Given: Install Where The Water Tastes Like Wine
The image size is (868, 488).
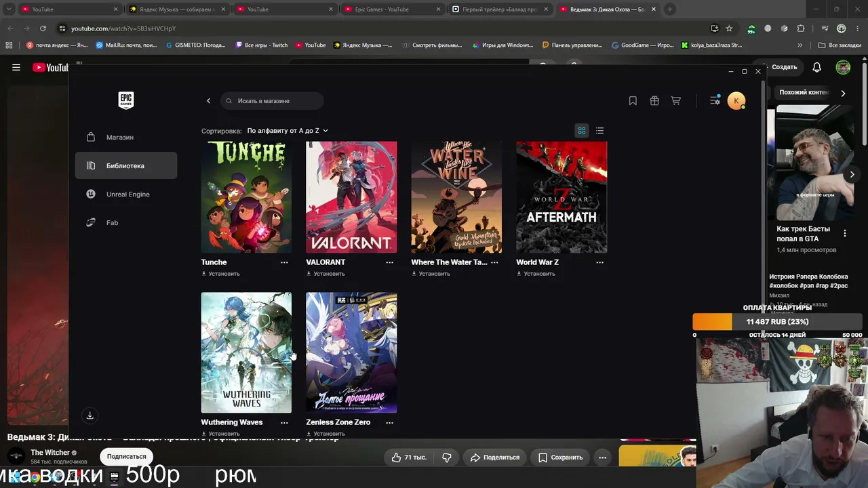Looking at the screenshot, I should click(x=431, y=274).
